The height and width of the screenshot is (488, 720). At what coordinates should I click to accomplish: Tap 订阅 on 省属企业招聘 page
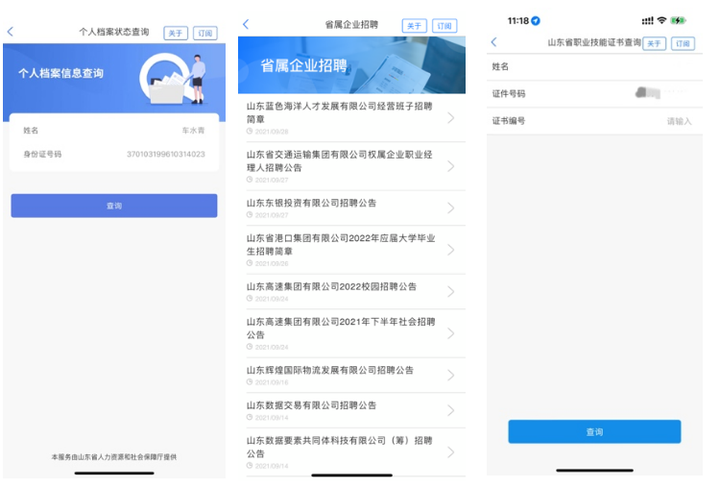(445, 25)
